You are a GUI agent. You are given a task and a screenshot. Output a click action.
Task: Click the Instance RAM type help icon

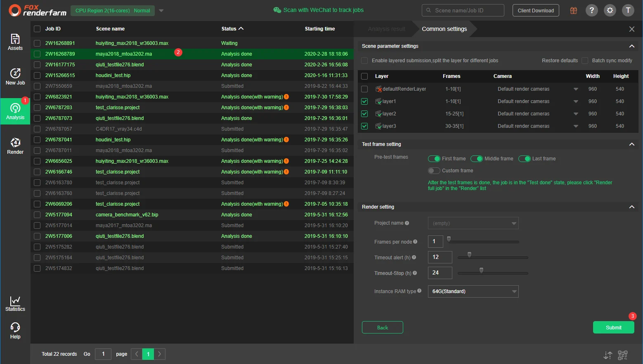coord(419,291)
